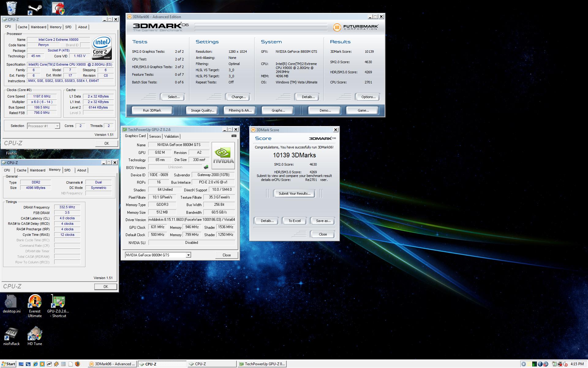This screenshot has height=368, width=588.
Task: Click Submit Your Results button
Action: point(294,194)
